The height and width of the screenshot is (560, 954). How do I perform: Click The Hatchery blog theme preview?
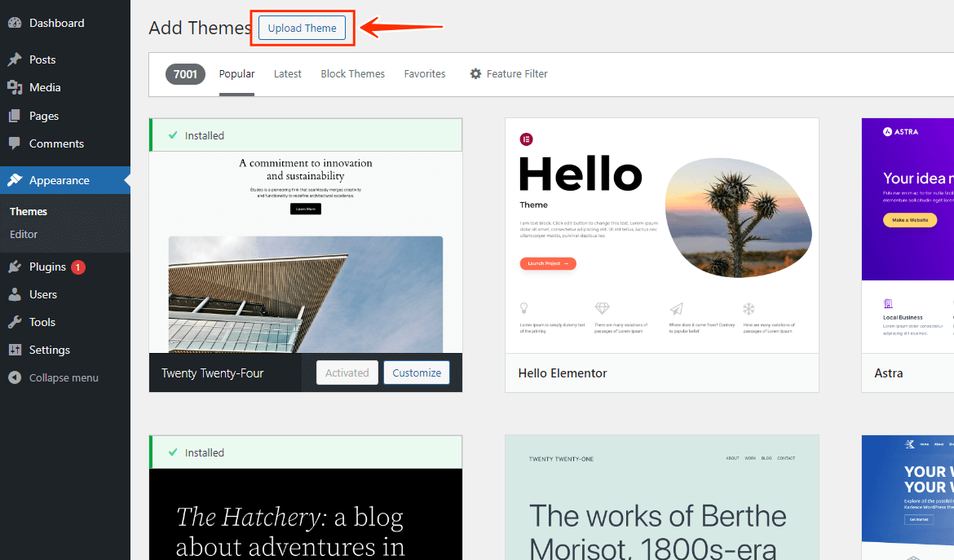point(306,514)
